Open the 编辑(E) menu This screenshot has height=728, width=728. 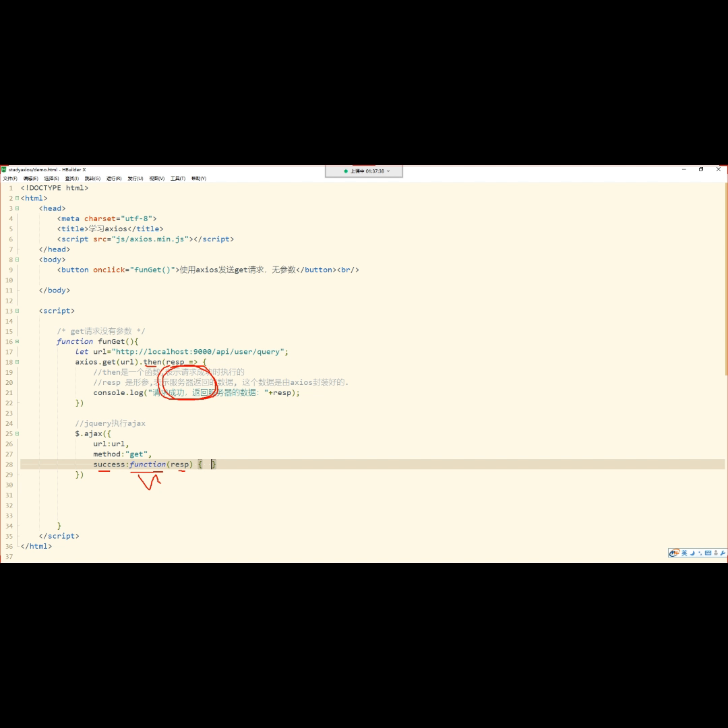30,178
